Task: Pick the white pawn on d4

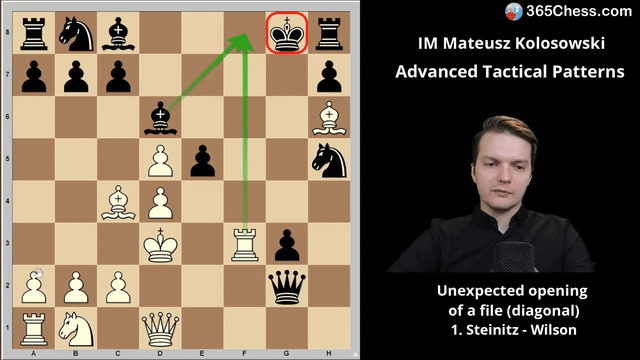Action: [160, 203]
